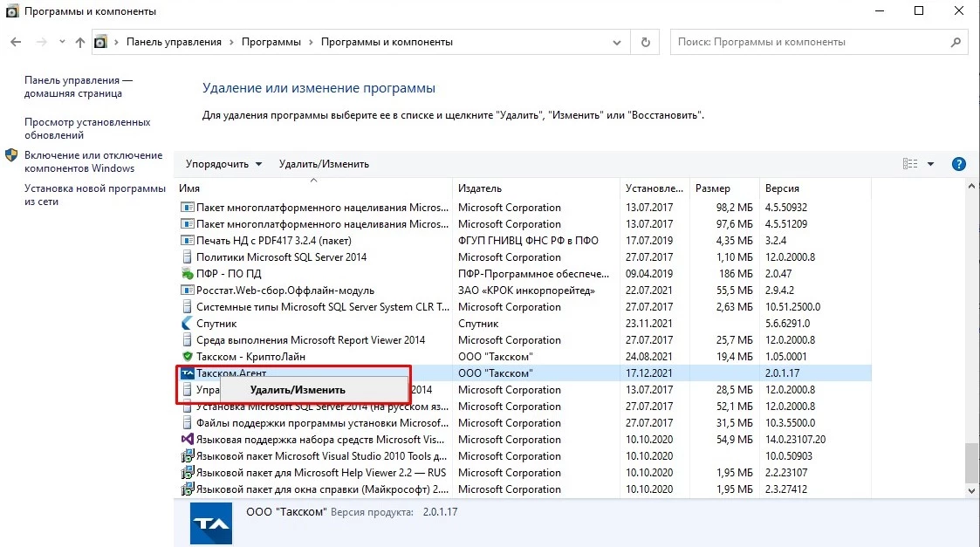Click icon of Файлы поддержки программы установки
The image size is (980, 547).
tap(187, 422)
